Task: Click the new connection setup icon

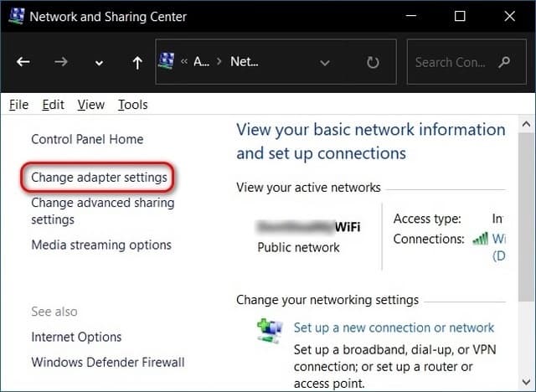Action: tap(270, 331)
